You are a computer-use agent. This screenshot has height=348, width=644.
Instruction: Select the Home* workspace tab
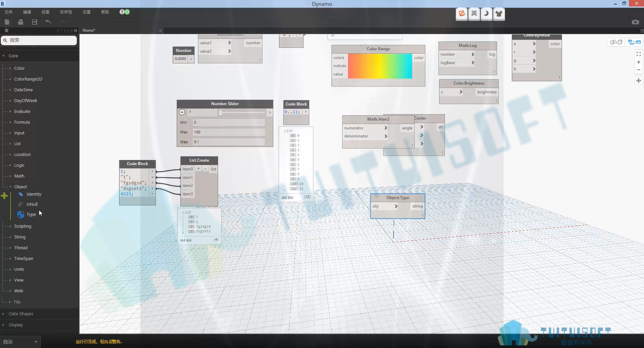point(89,30)
